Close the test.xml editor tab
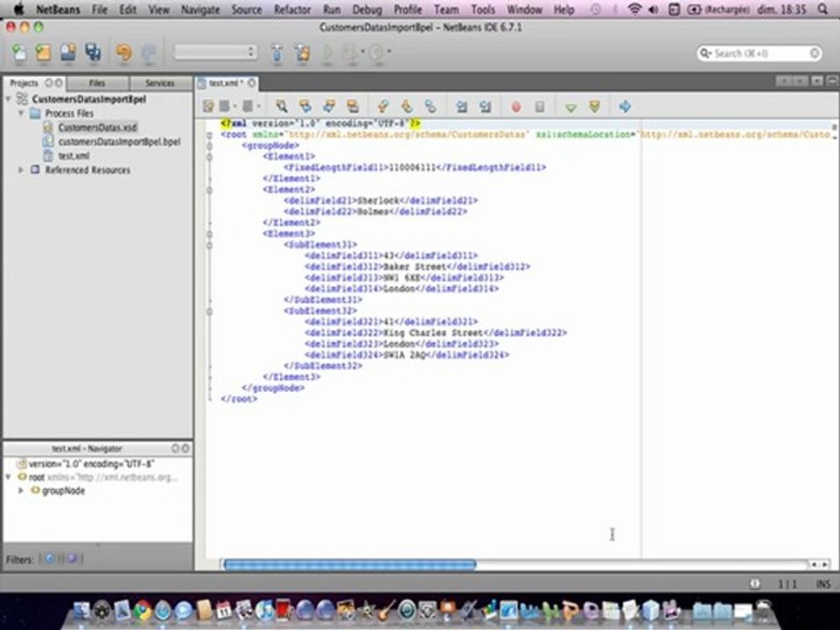Viewport: 840px width, 630px height. [252, 82]
